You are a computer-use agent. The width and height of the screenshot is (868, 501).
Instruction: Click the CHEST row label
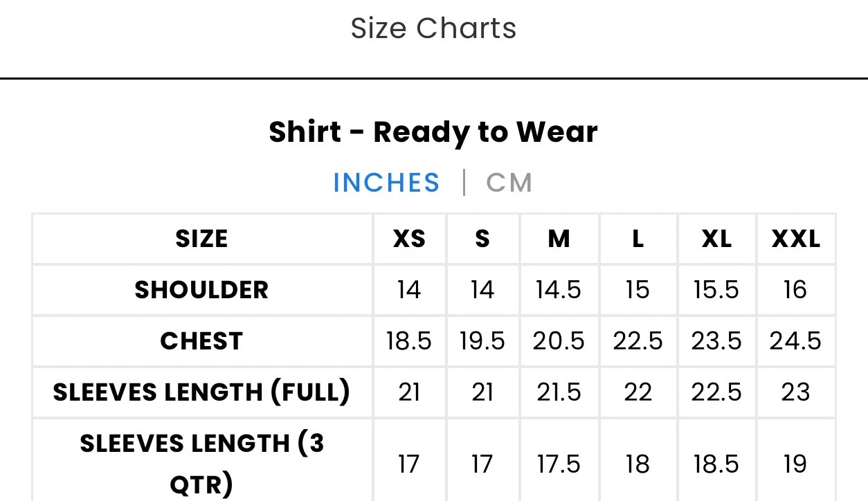pos(201,341)
